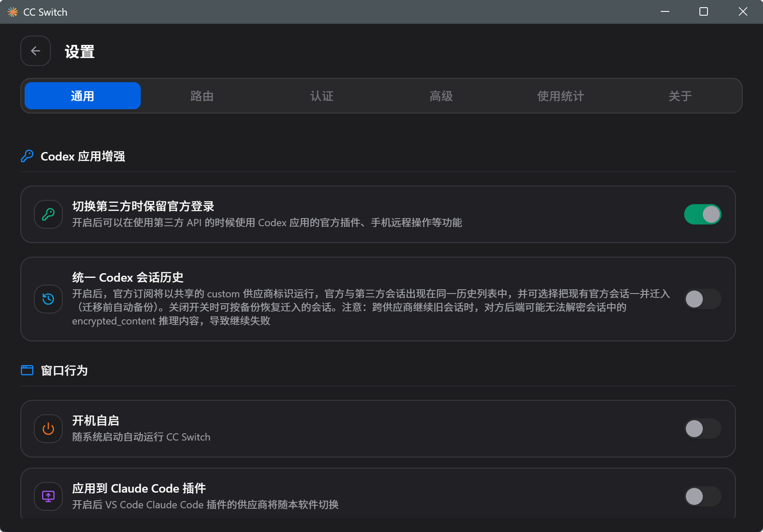Minimize the CC Switch window
Image resolution: width=763 pixels, height=532 pixels.
[x=665, y=11]
